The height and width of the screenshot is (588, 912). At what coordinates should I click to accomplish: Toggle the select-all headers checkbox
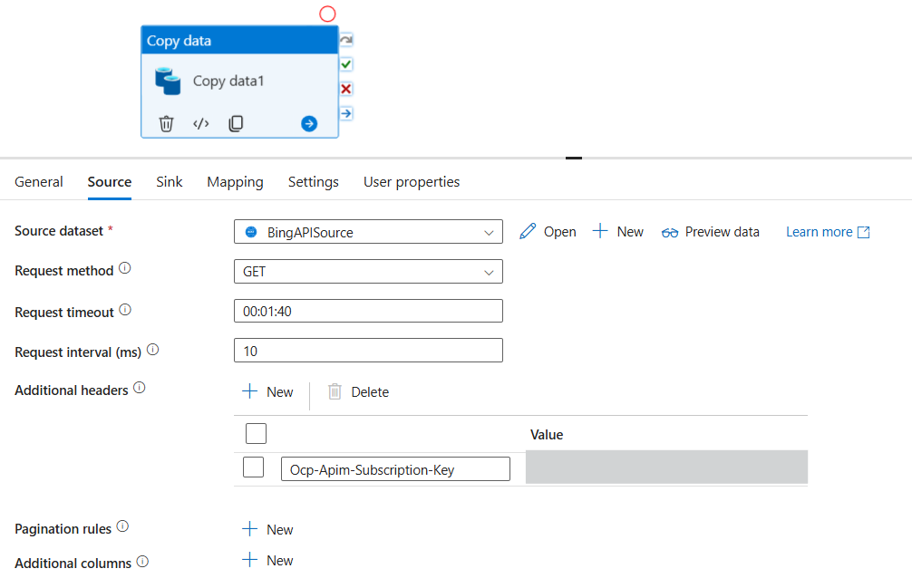click(x=256, y=433)
